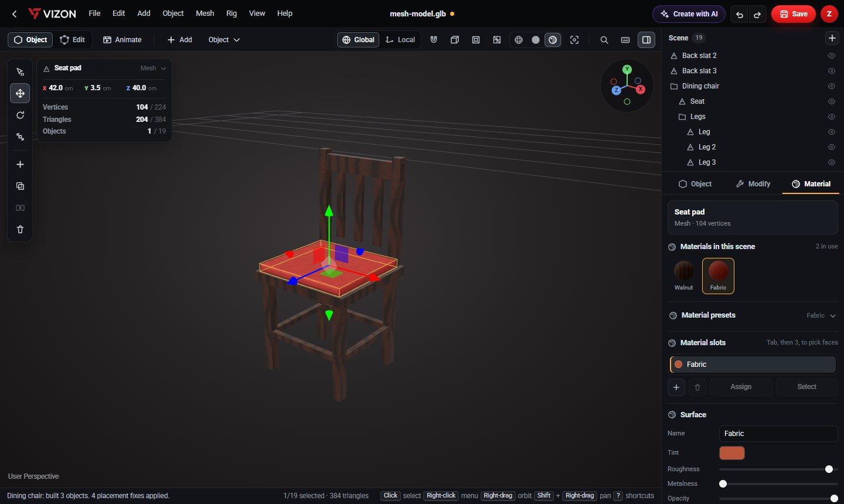Hide Back slat 2 in scene

[x=831, y=56]
